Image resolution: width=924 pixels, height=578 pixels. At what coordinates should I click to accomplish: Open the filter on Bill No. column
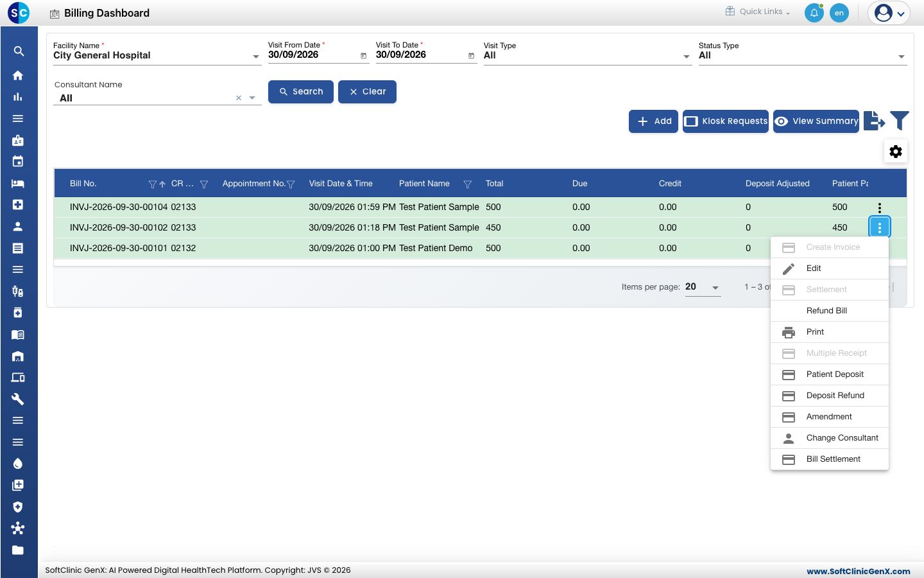pyautogui.click(x=152, y=184)
